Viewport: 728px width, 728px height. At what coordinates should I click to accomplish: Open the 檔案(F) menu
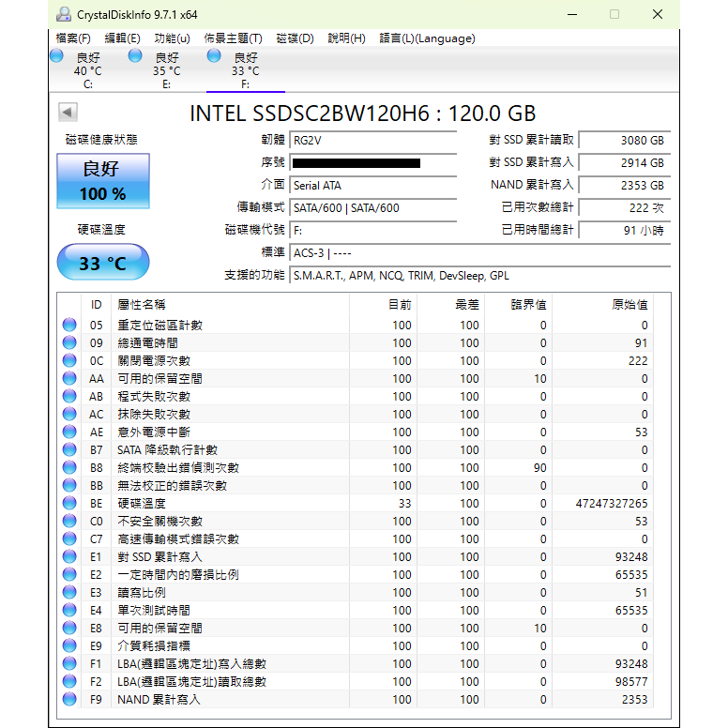pyautogui.click(x=73, y=38)
